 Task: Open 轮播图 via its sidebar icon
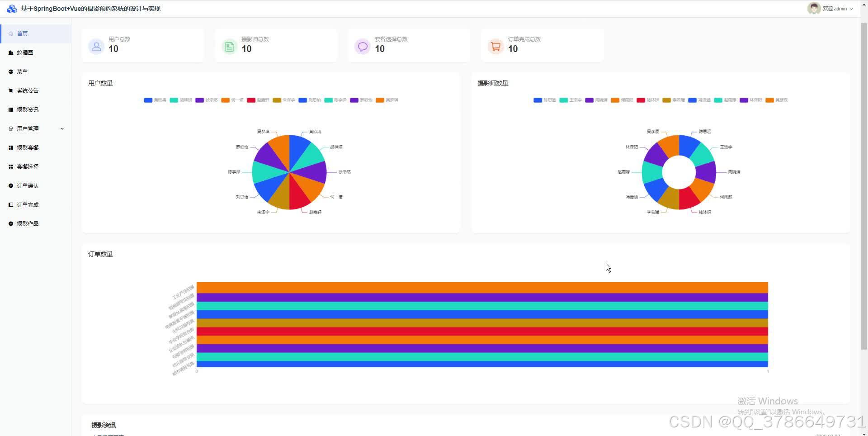tap(11, 53)
